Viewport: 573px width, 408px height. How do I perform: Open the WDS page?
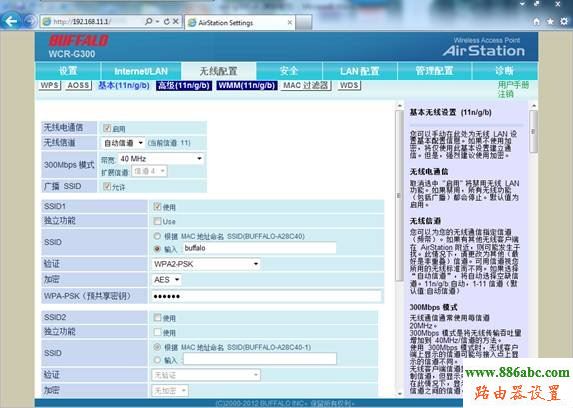tap(349, 86)
